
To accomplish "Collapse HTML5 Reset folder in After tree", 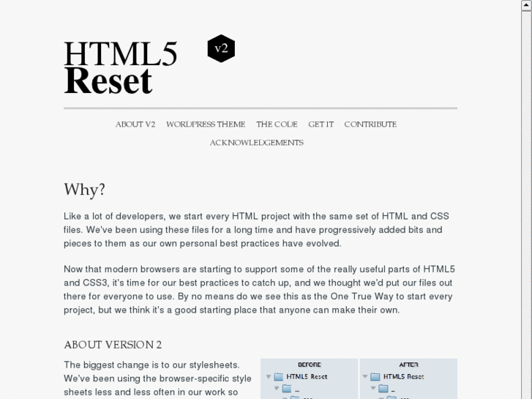I will pos(365,376).
